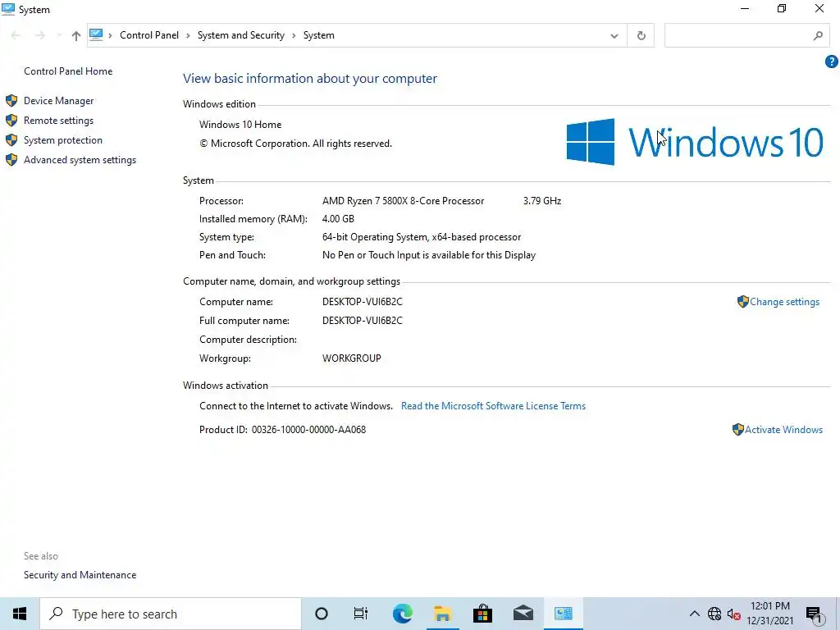
Task: Click the search magnifier icon
Action: click(818, 35)
